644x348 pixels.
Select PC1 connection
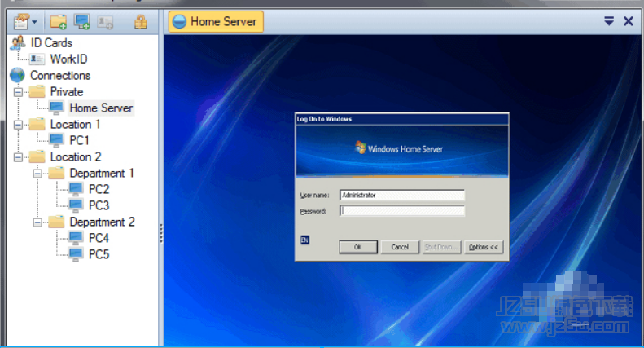(x=79, y=140)
